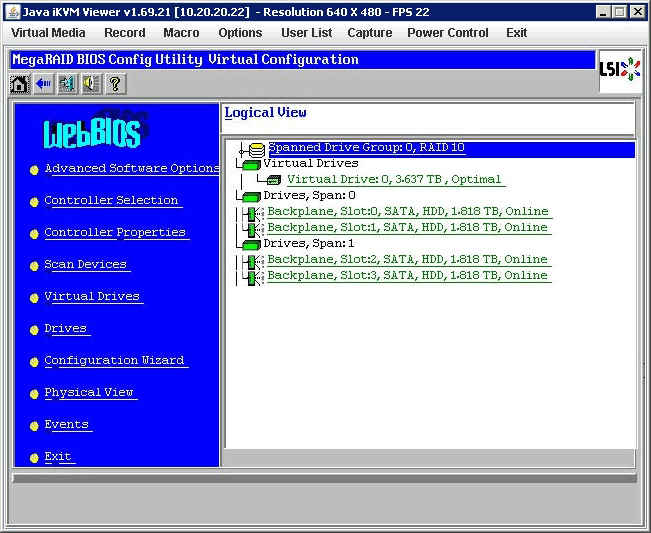This screenshot has width=651, height=533.
Task: Click the Spanned Drive Group database icon
Action: [257, 149]
